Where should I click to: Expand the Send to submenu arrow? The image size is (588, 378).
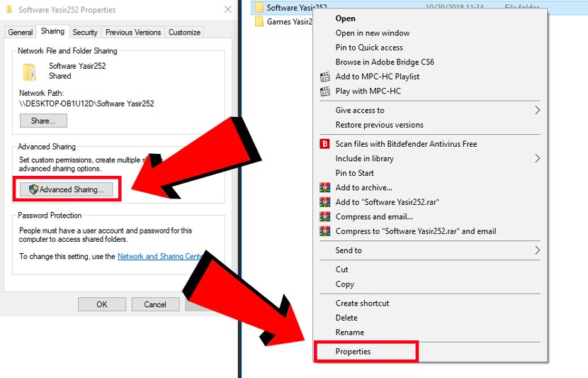(x=537, y=250)
